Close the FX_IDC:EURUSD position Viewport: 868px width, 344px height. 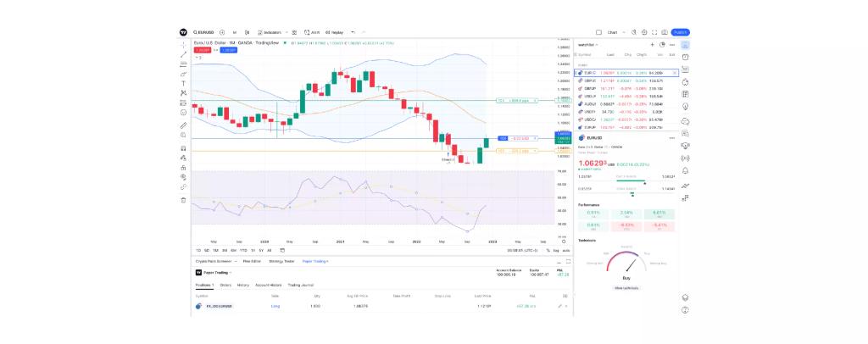[x=566, y=306]
